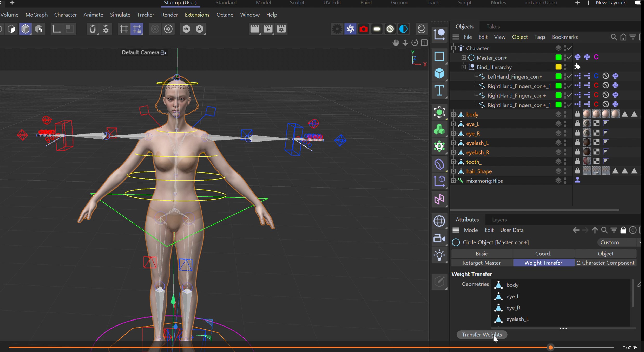The width and height of the screenshot is (644, 352).
Task: Toggle the enable checkmark on Master_con+
Action: coord(569,57)
